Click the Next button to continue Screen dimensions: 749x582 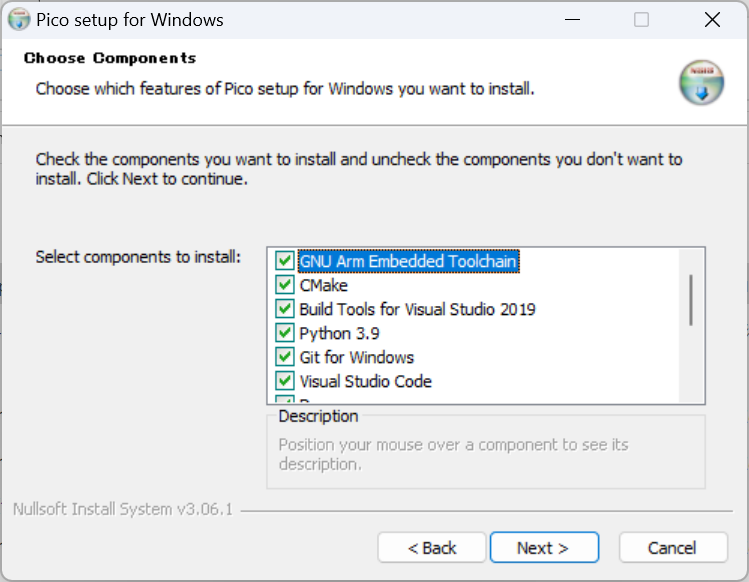point(544,548)
